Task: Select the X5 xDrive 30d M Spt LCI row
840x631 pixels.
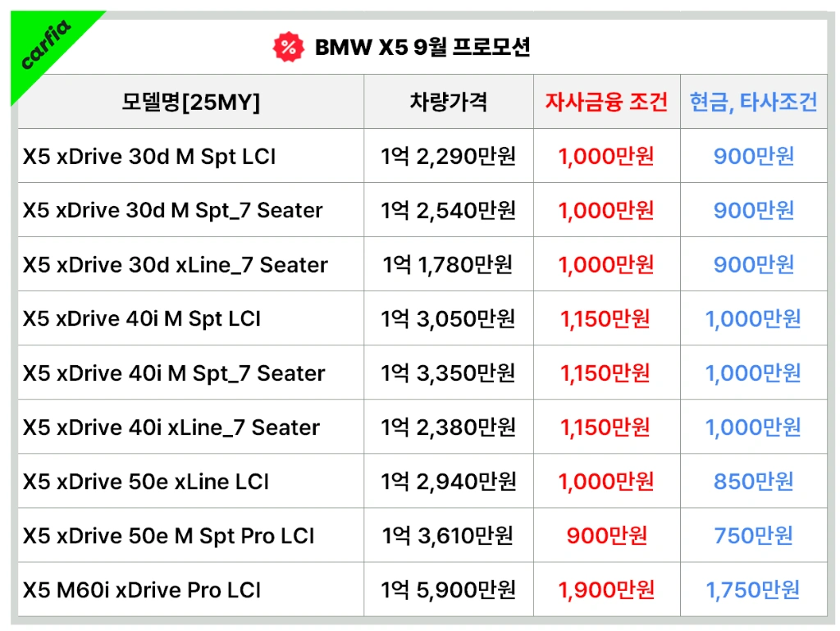Action: [149, 156]
